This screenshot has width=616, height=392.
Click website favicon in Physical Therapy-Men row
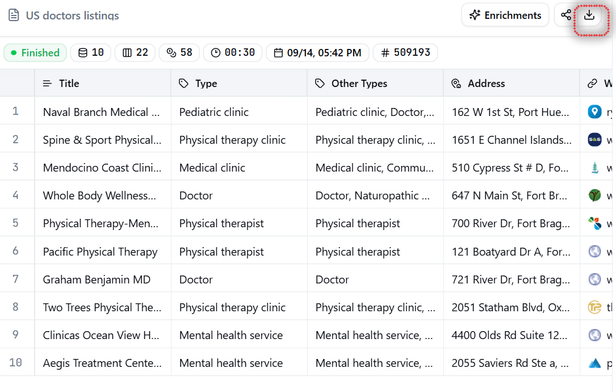coord(594,223)
